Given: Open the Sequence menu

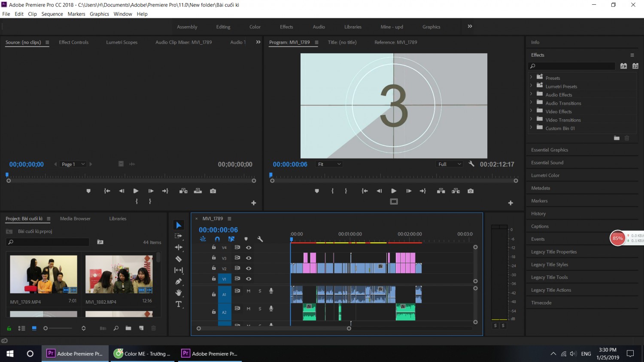Looking at the screenshot, I should 52,14.
